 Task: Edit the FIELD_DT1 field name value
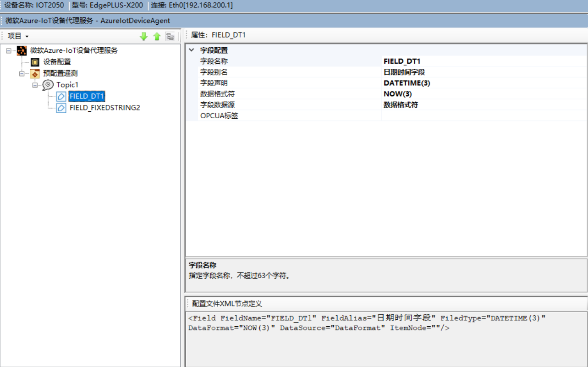(x=484, y=61)
